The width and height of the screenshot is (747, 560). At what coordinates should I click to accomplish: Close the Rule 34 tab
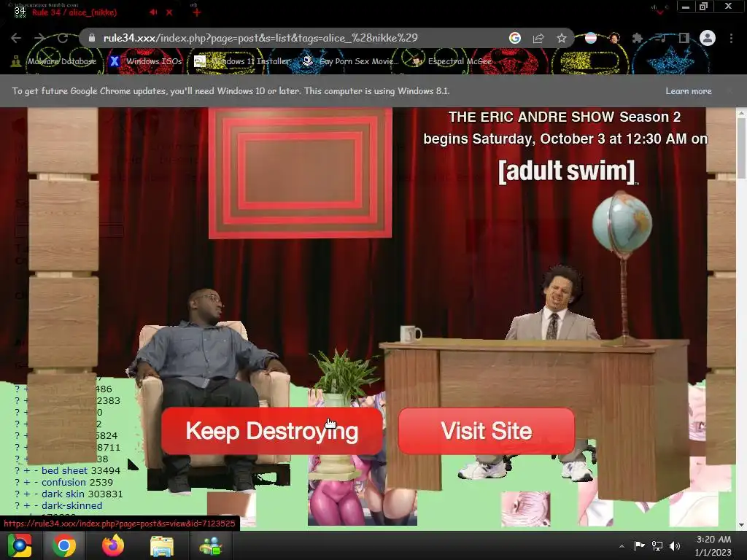click(169, 12)
